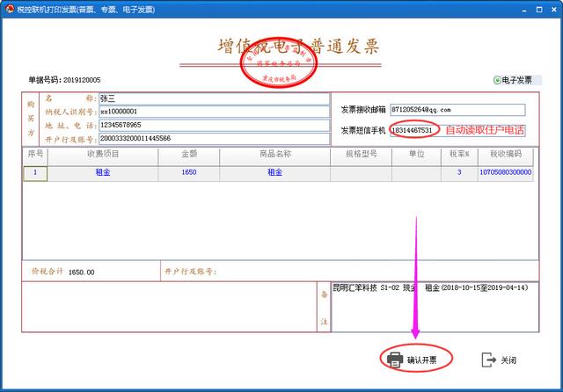Click the exit door icon beside 关闭
Screen dimensions: 563x392
click(x=489, y=359)
